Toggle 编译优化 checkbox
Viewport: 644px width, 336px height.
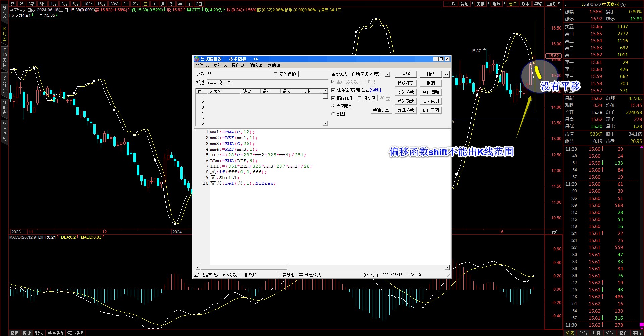coord(333,98)
